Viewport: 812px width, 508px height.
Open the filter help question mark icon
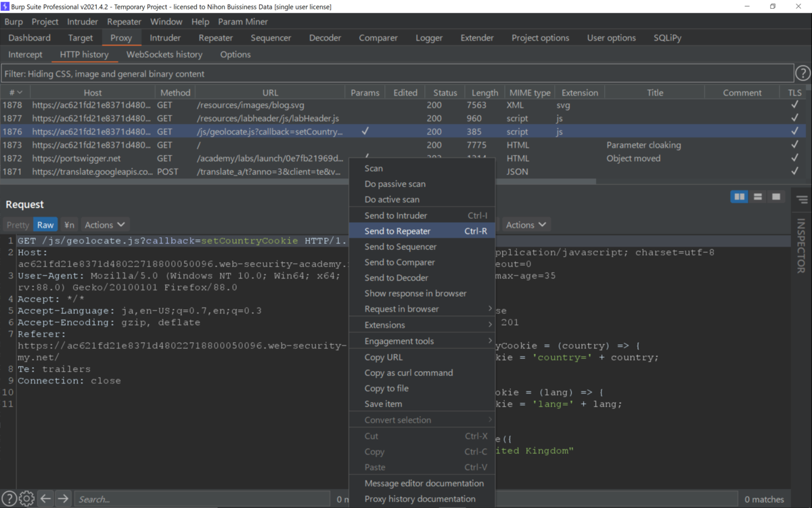point(803,73)
